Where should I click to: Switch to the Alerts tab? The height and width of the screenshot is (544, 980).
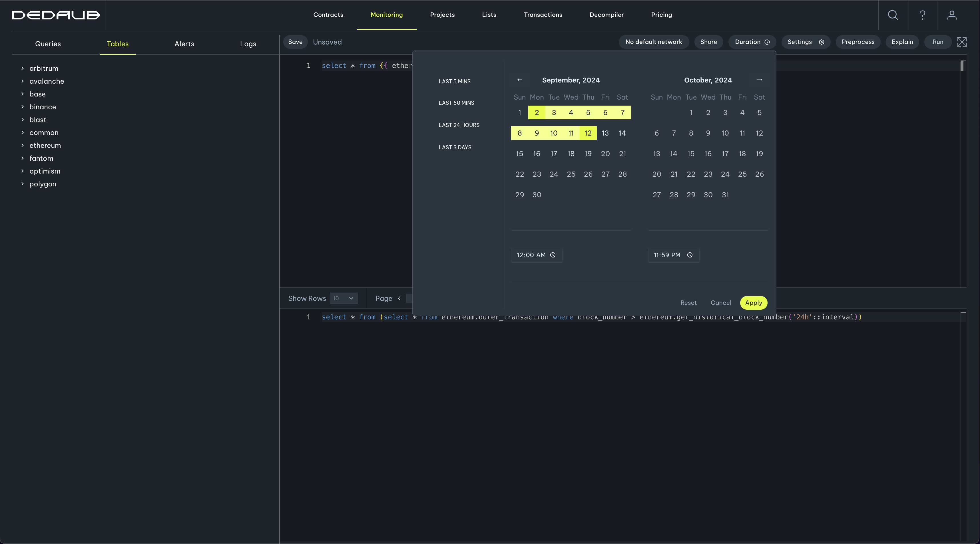pos(184,44)
